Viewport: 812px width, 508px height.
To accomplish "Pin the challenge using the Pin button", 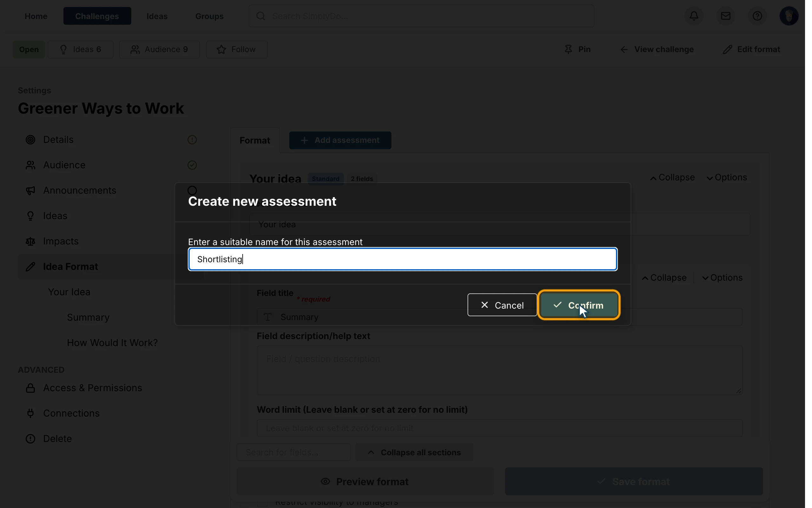I will 577,50.
